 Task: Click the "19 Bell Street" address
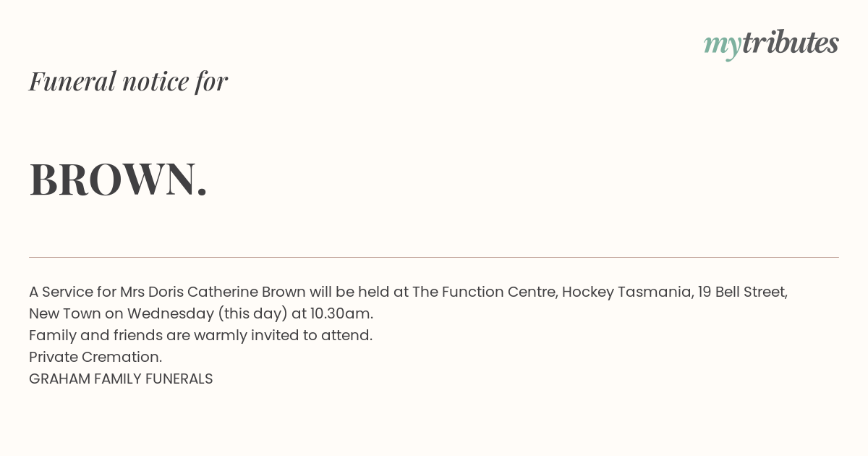742,292
